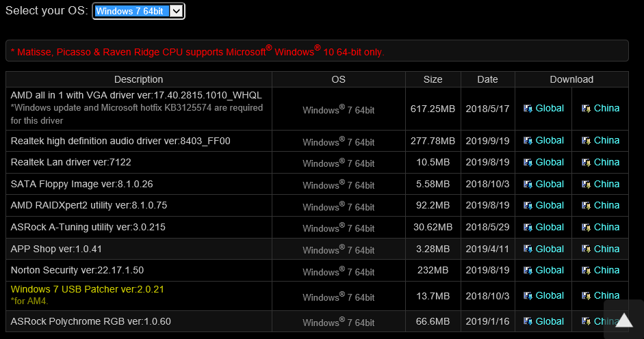Click the Size column header

pos(433,79)
